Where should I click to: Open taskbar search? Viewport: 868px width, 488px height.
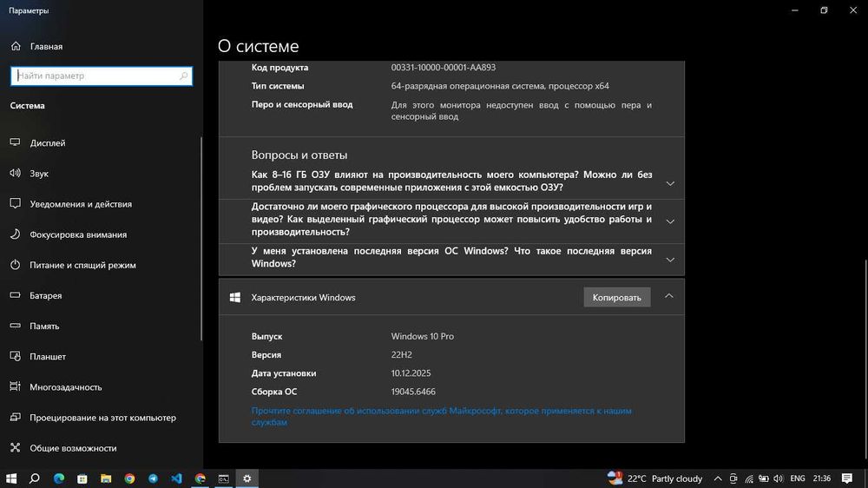(x=35, y=478)
